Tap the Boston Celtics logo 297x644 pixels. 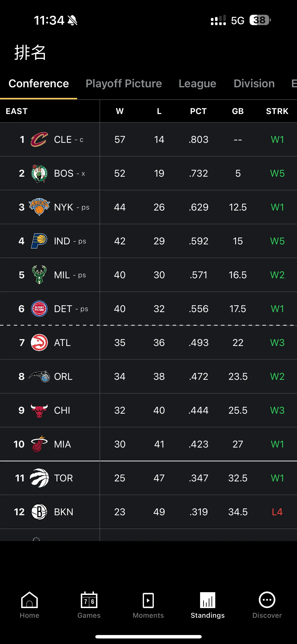39,173
